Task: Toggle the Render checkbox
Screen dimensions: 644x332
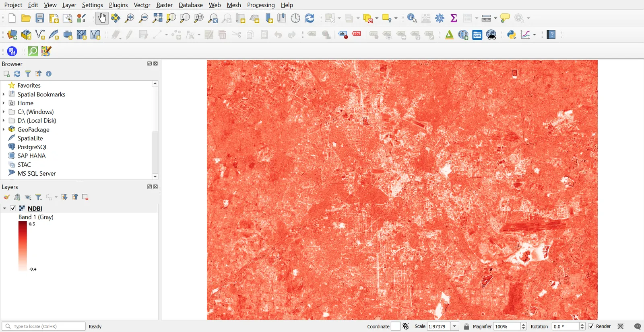Action: point(591,326)
